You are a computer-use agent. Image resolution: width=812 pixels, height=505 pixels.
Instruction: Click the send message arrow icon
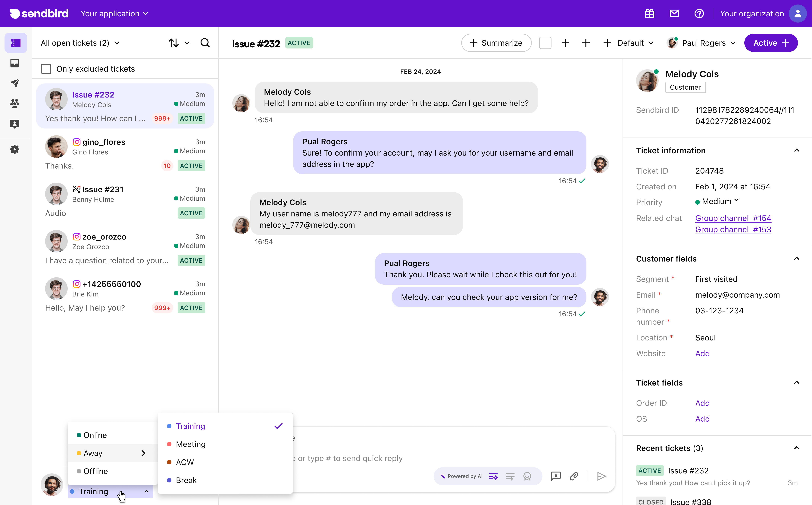pos(601,476)
